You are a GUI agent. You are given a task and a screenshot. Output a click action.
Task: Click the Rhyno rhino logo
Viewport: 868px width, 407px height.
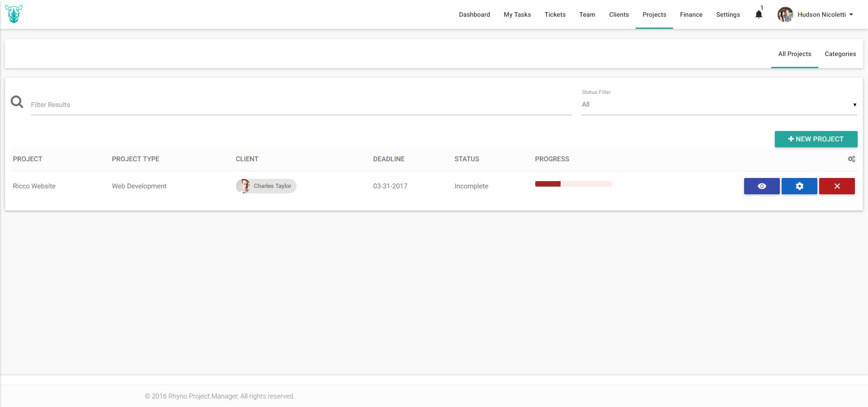pyautogui.click(x=14, y=14)
